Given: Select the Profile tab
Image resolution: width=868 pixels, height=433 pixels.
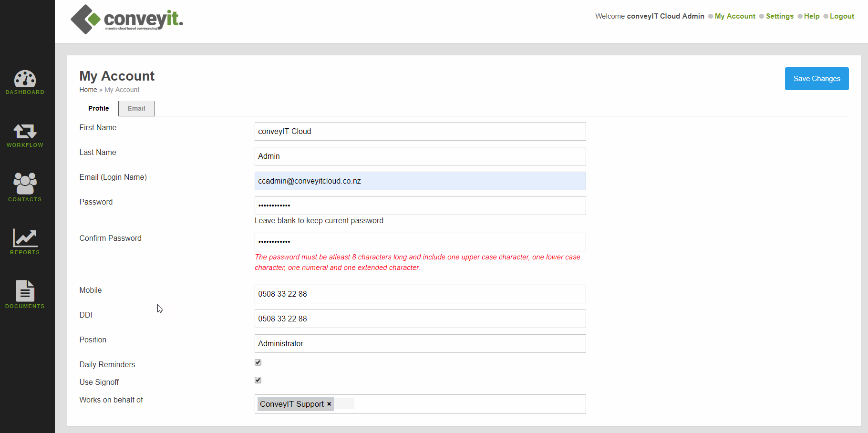Looking at the screenshot, I should 98,108.
